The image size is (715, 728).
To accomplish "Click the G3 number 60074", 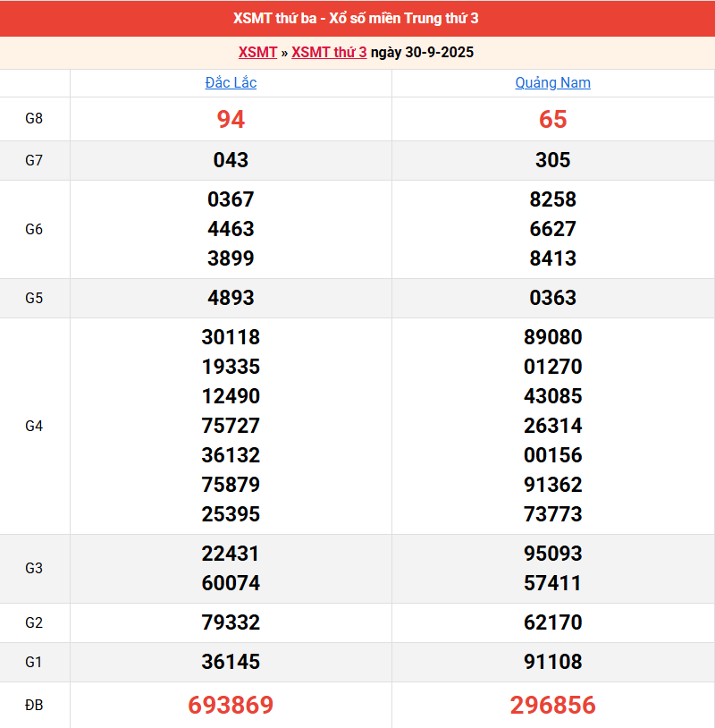I will 231,583.
